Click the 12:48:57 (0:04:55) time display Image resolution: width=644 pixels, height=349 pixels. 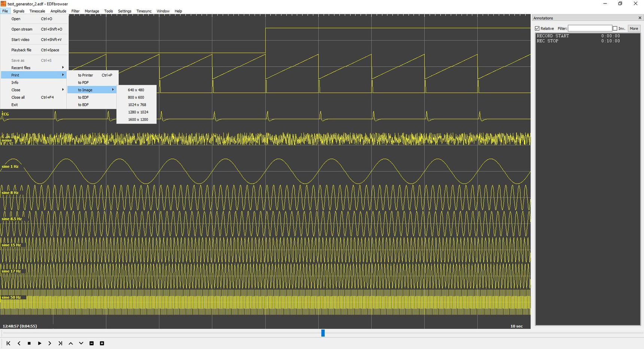tap(20, 326)
